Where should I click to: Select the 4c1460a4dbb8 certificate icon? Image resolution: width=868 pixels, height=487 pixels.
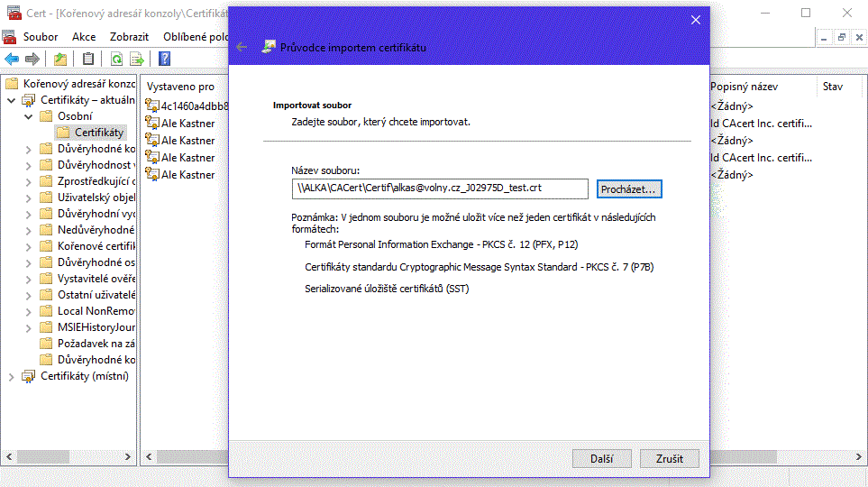coord(152,106)
